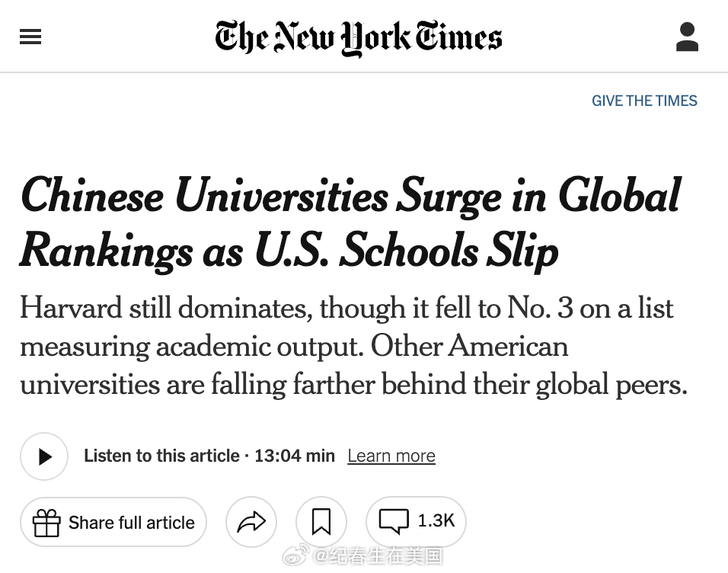Click the circular play button outline
This screenshot has width=728, height=573.
(43, 456)
